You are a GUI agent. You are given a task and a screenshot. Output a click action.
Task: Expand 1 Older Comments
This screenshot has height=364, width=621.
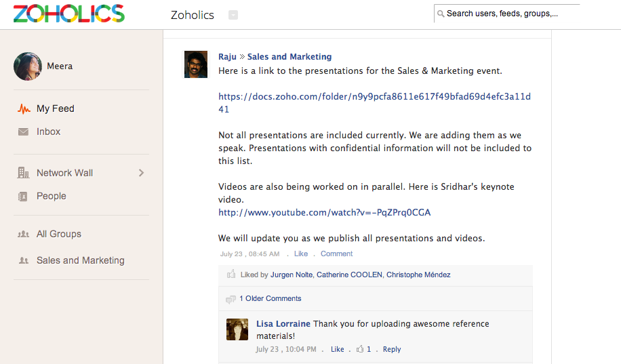(x=270, y=298)
